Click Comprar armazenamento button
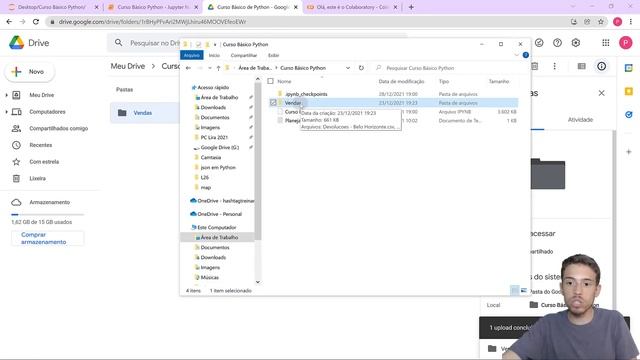 [47, 238]
